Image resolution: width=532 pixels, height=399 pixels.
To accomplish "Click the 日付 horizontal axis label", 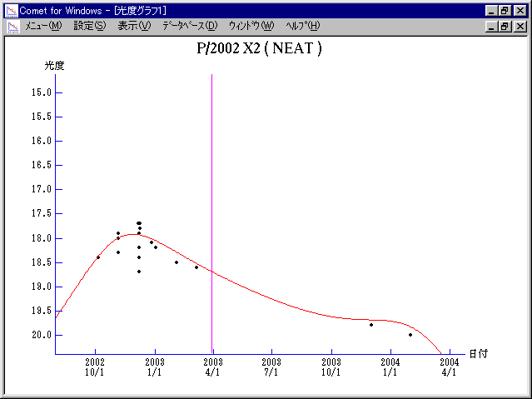I will pos(477,353).
